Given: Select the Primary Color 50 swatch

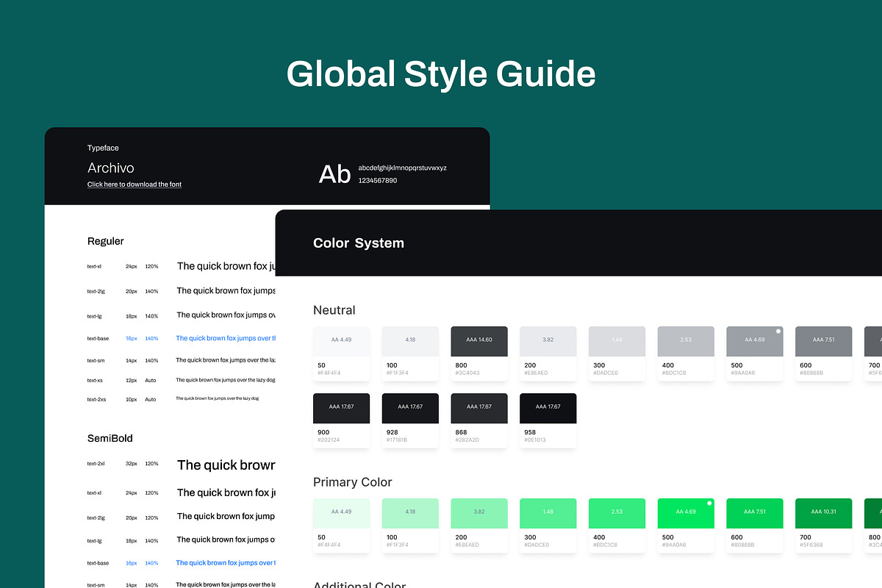Looking at the screenshot, I should click(x=341, y=526).
